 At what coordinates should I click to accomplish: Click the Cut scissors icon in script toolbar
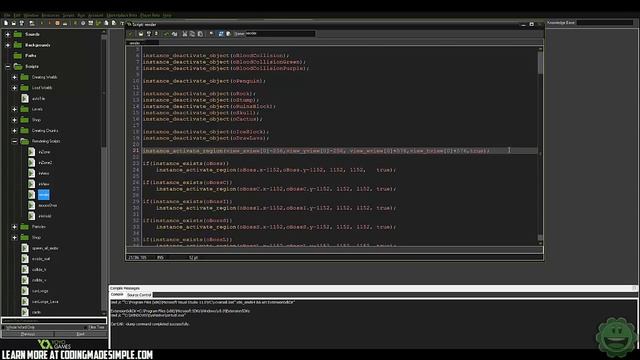[x=184, y=34]
